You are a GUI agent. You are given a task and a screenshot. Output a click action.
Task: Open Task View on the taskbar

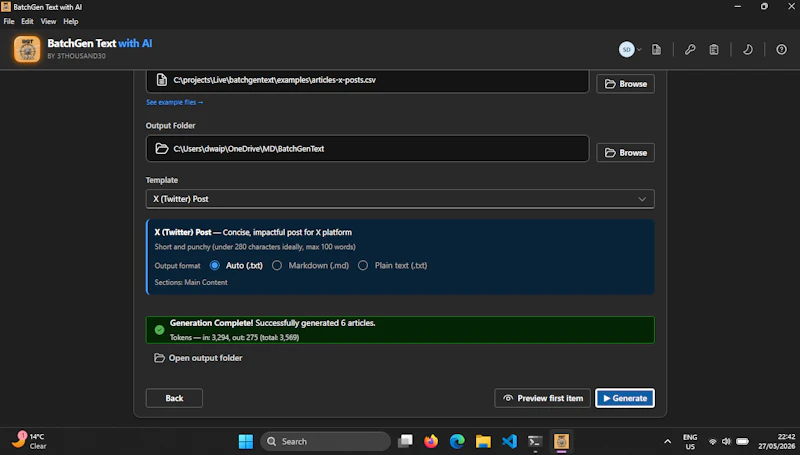tap(405, 441)
